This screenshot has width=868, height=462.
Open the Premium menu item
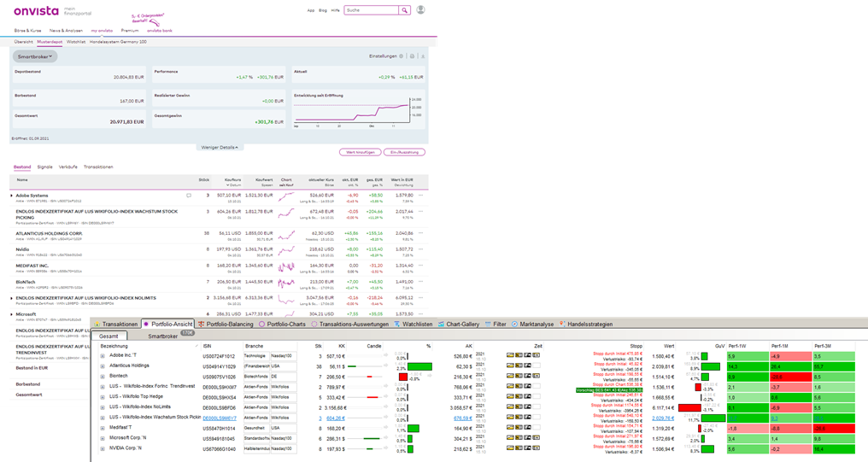(x=130, y=31)
